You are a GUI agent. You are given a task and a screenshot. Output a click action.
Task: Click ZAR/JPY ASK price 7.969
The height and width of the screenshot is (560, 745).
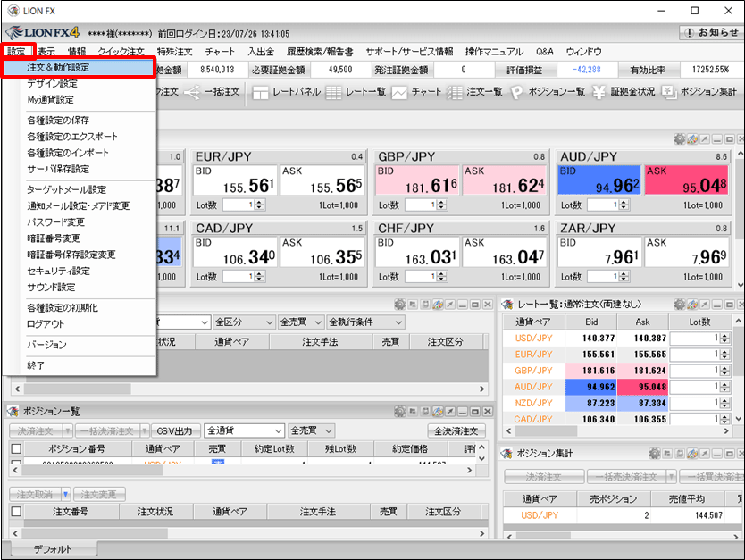click(687, 252)
